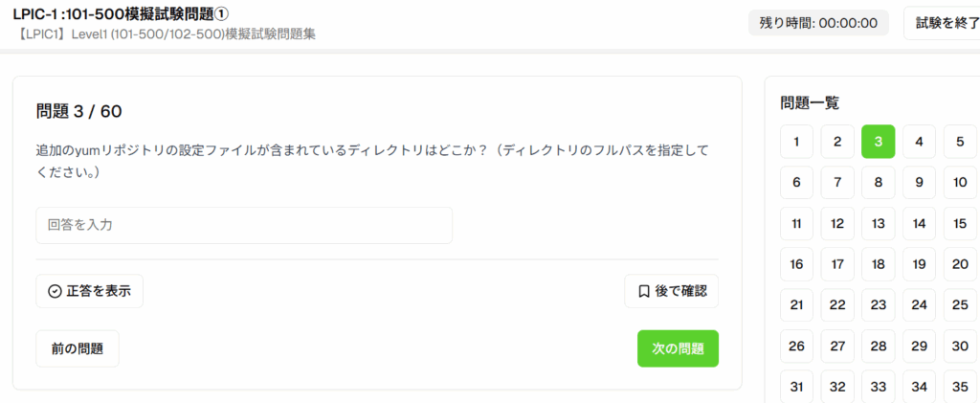Select question 25
This screenshot has width=980, height=403.
960,305
